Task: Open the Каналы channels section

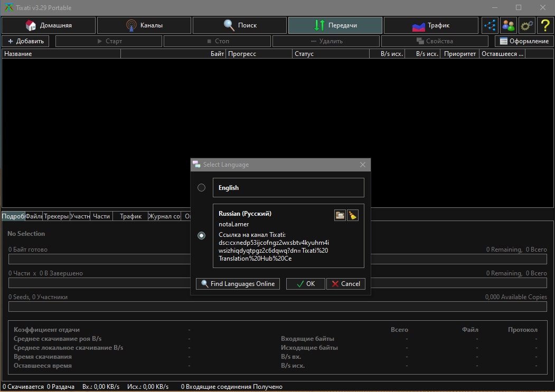Action: pyautogui.click(x=144, y=25)
